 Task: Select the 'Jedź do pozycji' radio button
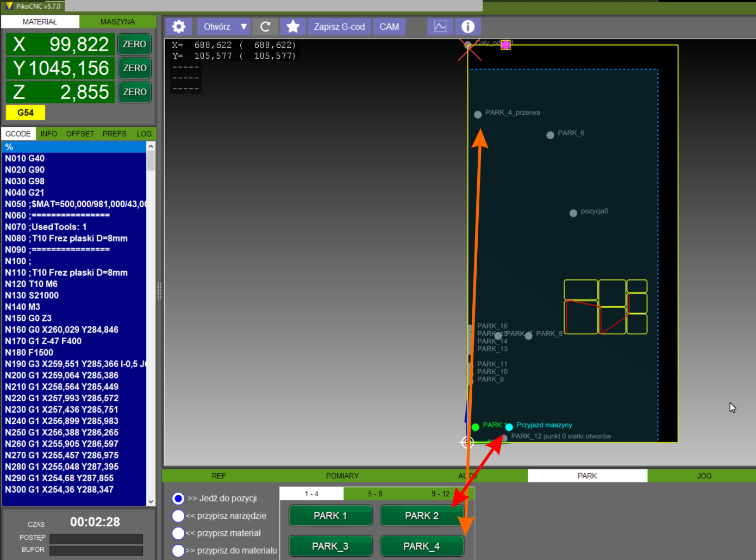[178, 498]
